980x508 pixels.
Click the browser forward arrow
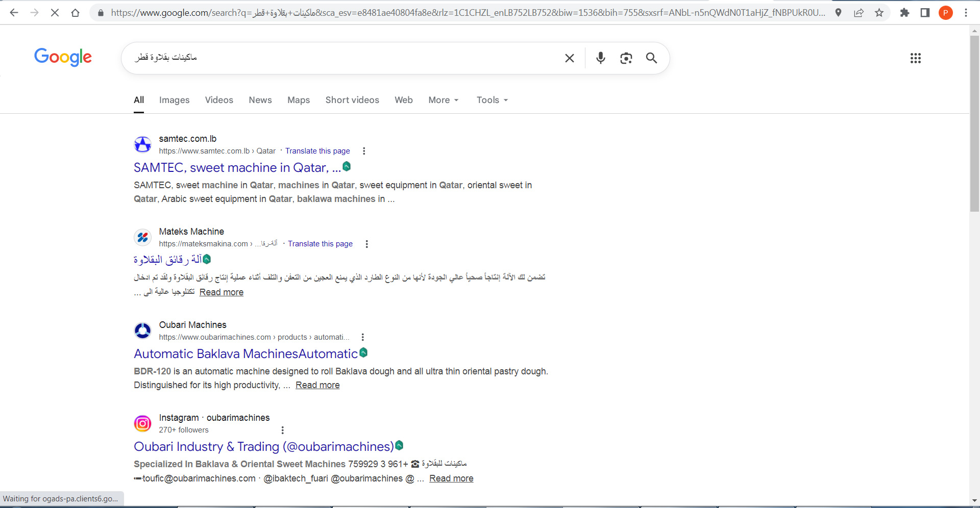coord(34,13)
